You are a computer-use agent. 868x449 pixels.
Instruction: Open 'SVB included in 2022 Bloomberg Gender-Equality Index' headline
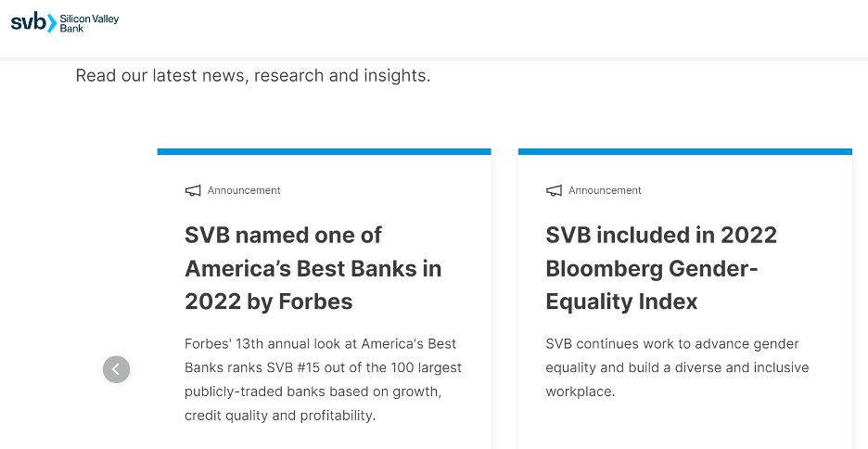tap(661, 268)
